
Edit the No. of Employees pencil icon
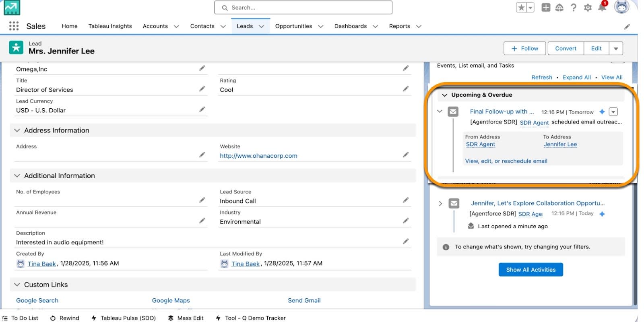[202, 200]
